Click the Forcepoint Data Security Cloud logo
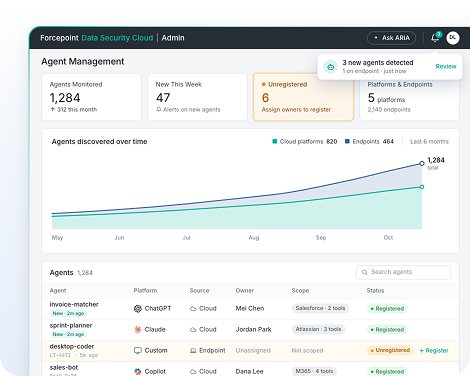The image size is (470, 376). 97,38
